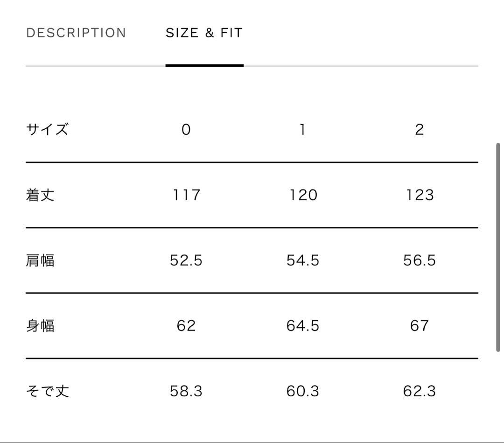Click the 62.3 sleeve length value
This screenshot has height=443, width=504.
[419, 391]
